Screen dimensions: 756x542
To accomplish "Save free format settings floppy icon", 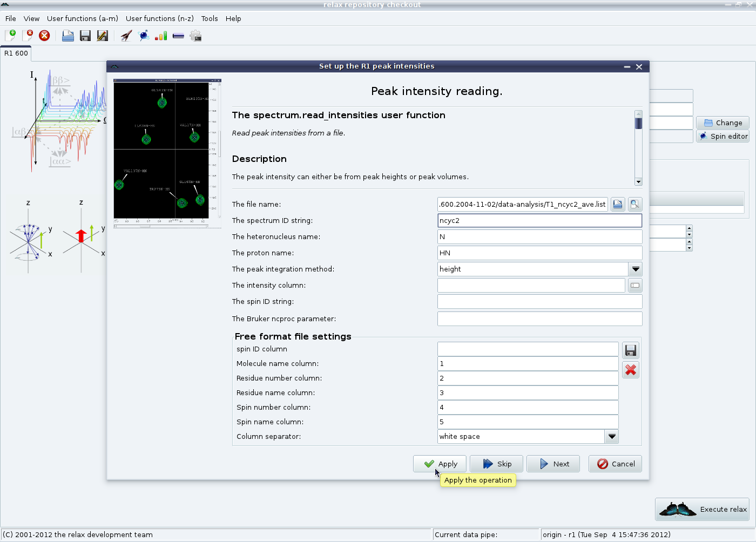I will pos(630,350).
